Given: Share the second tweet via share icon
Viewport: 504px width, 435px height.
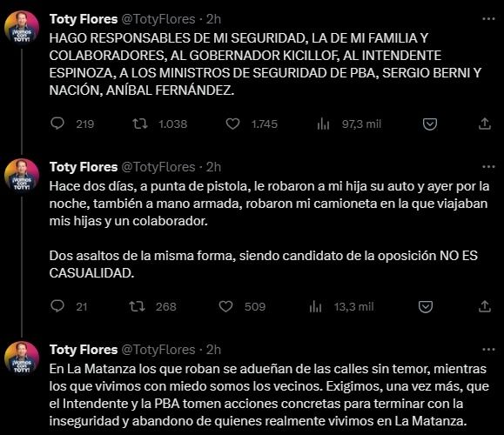Looking at the screenshot, I should [485, 306].
